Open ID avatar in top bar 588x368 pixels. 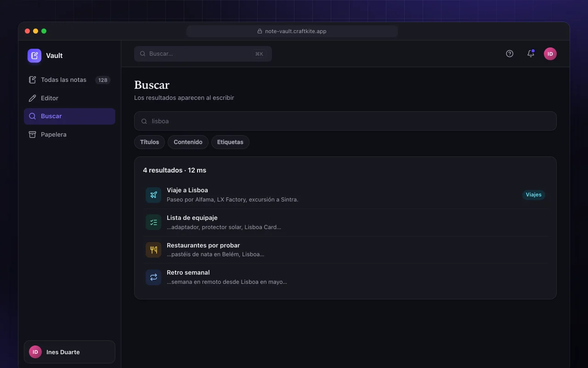[550, 54]
